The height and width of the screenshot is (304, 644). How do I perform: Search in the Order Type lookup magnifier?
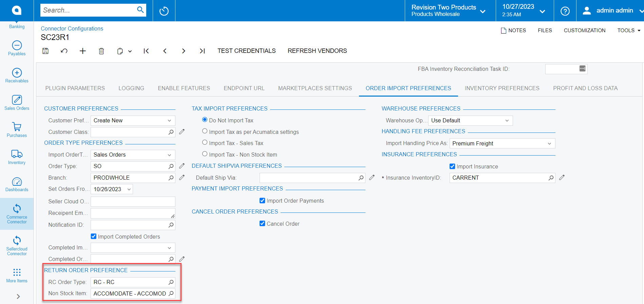point(171,166)
